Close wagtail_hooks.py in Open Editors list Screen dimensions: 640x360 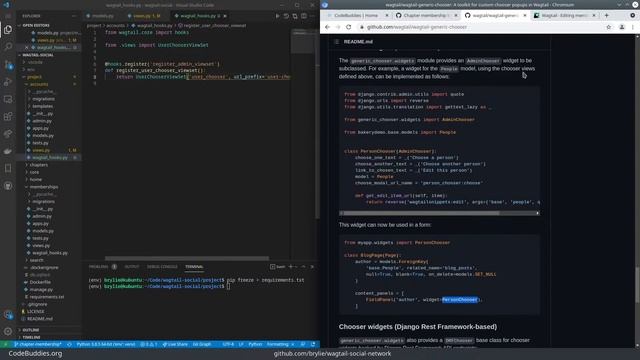[27, 47]
